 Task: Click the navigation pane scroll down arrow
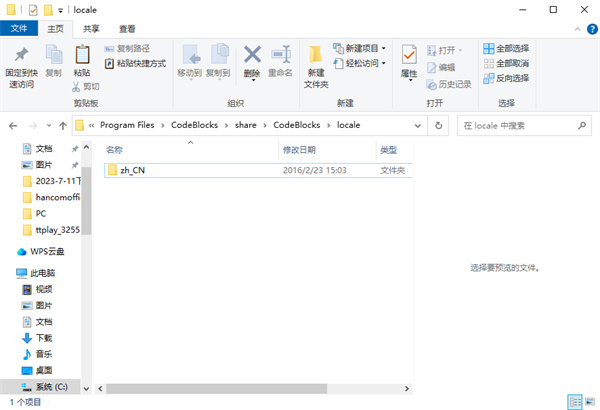click(86, 389)
